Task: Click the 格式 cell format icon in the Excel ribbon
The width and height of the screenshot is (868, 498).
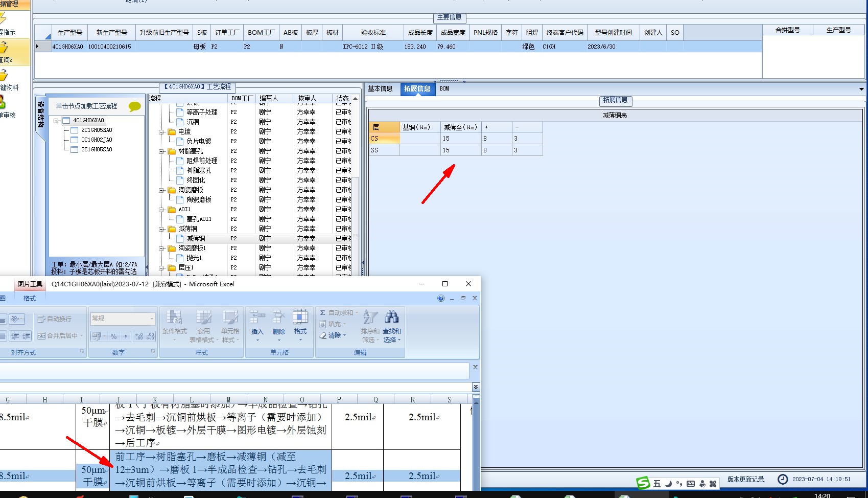Action: click(300, 318)
